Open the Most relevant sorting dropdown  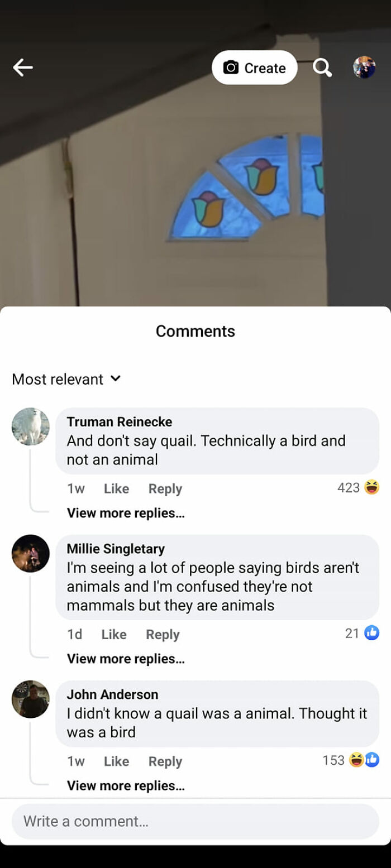66,378
